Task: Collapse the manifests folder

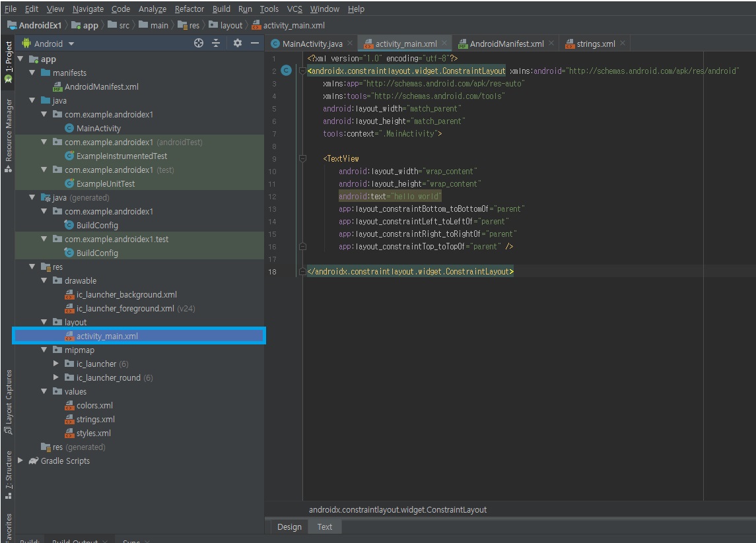Action: tap(32, 73)
